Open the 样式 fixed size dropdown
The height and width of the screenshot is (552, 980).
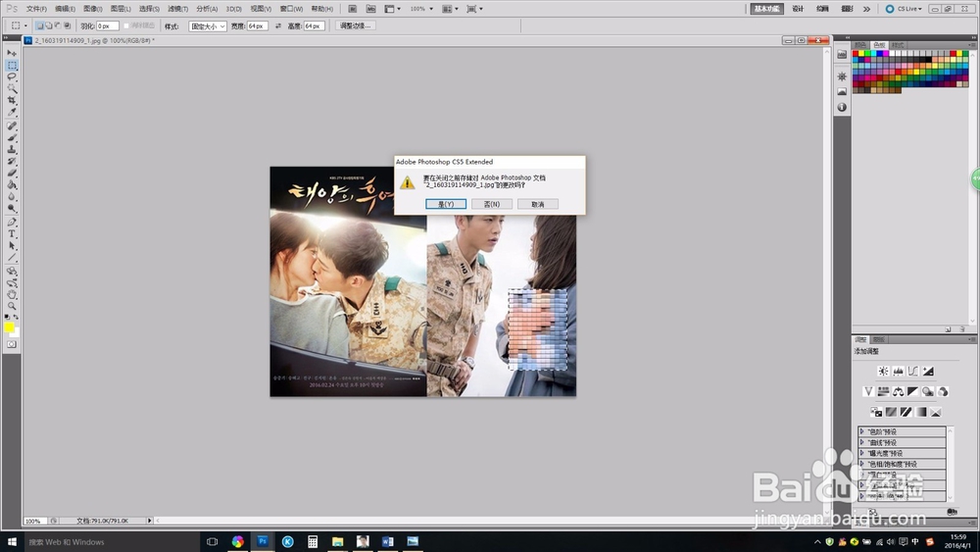click(x=208, y=26)
